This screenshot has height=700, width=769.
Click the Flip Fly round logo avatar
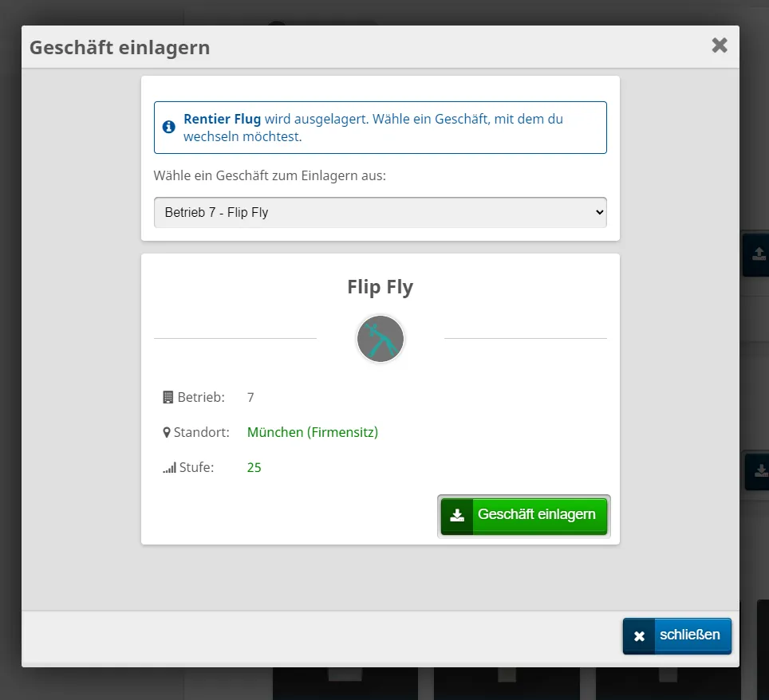coord(381,339)
